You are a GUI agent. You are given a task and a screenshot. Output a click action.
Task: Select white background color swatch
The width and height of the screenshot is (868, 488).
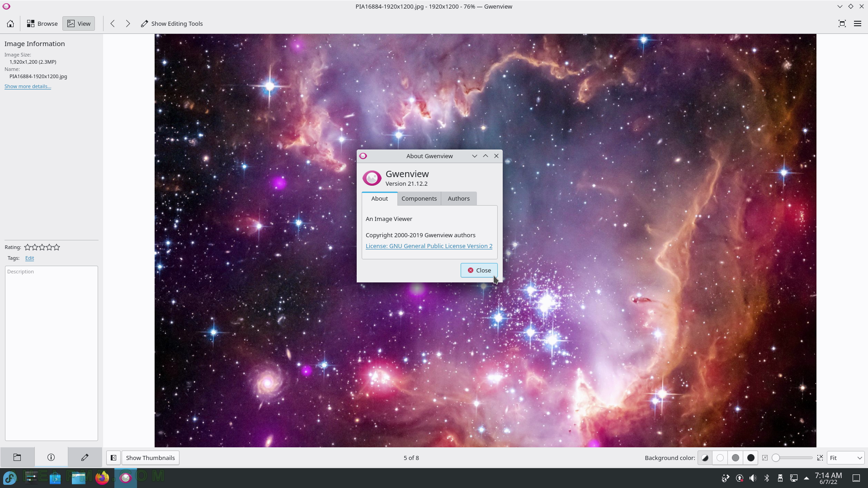click(x=720, y=458)
